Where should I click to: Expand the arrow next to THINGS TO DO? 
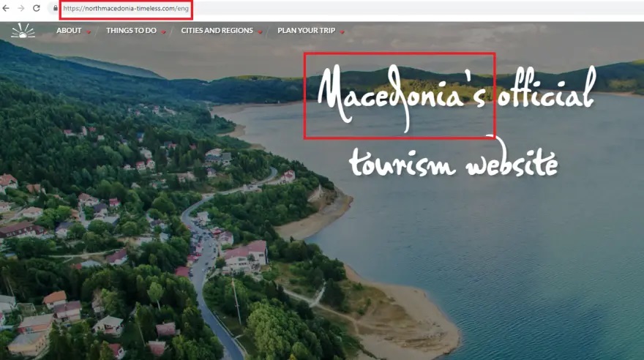pos(163,32)
